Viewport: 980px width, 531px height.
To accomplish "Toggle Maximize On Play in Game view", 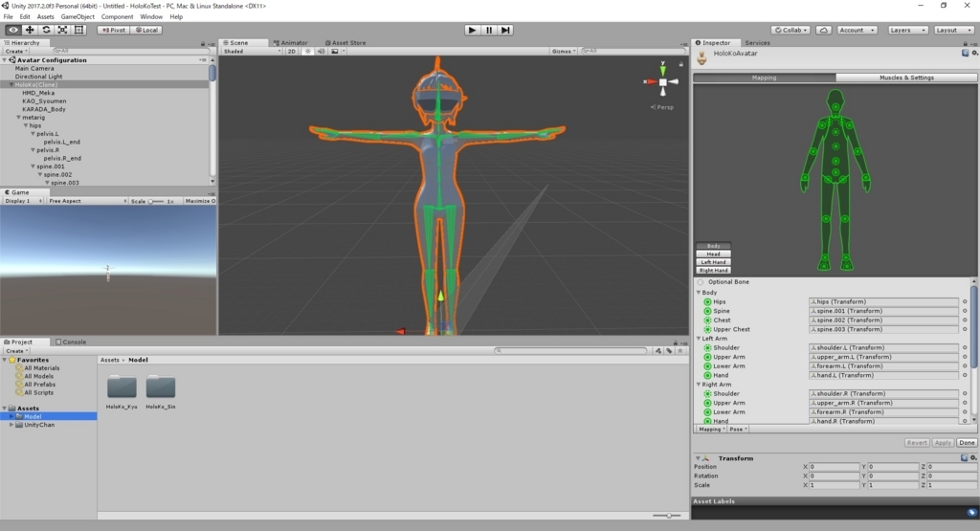I will (200, 201).
